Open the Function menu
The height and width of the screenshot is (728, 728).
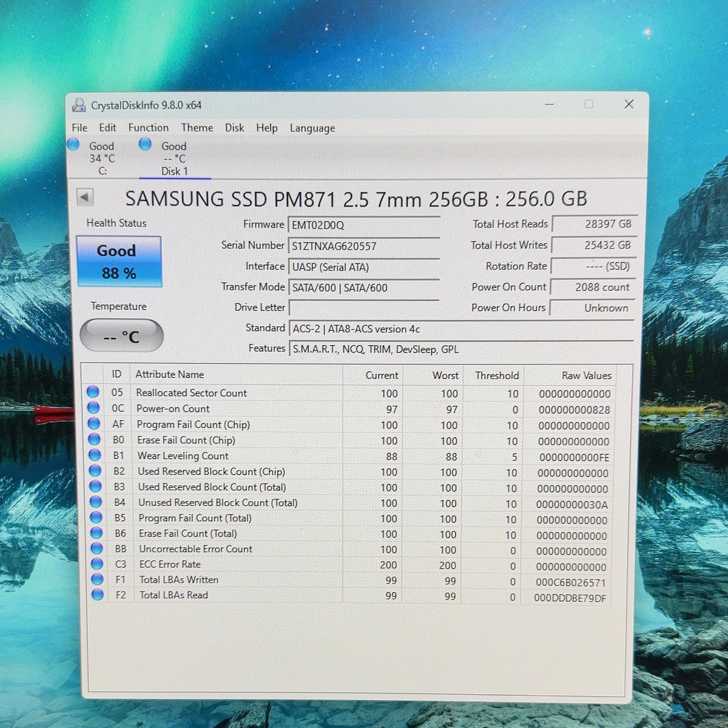pyautogui.click(x=149, y=127)
